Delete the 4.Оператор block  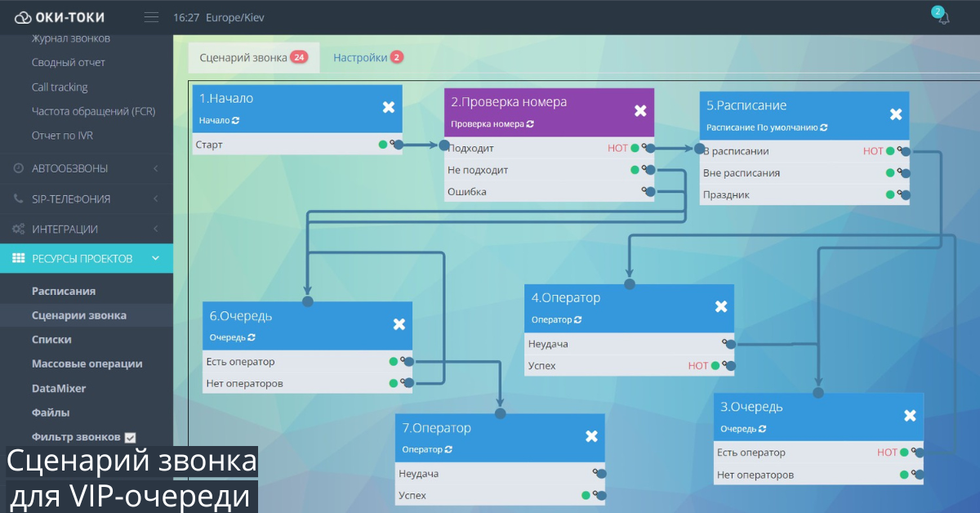click(721, 306)
